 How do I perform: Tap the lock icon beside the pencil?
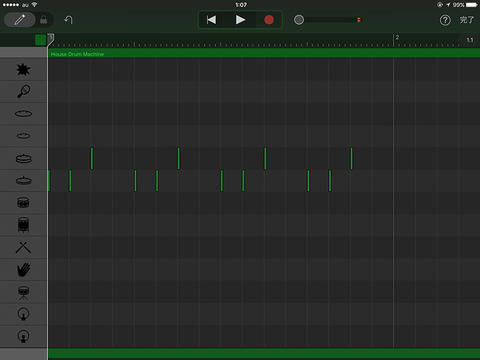pos(44,20)
